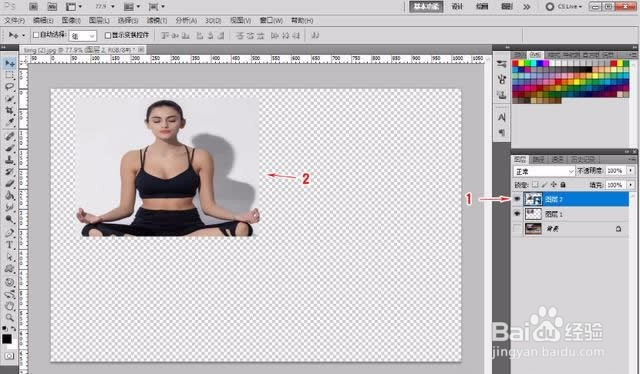Select the Rectangular Marquee tool
640x374 pixels.
tap(10, 75)
